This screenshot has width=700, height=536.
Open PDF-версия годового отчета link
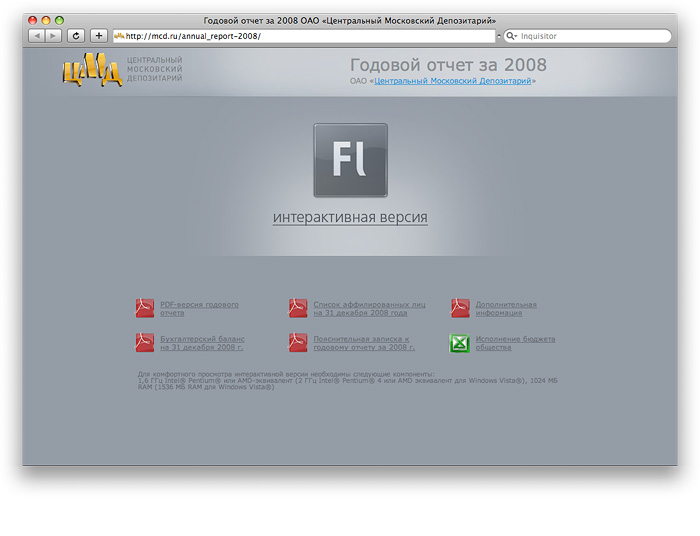[199, 308]
